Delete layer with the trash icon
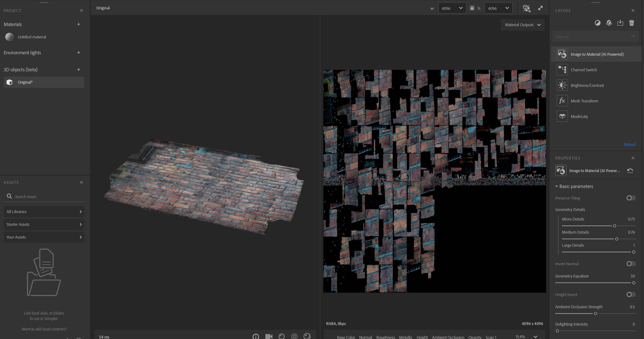The image size is (644, 339). pos(631,23)
